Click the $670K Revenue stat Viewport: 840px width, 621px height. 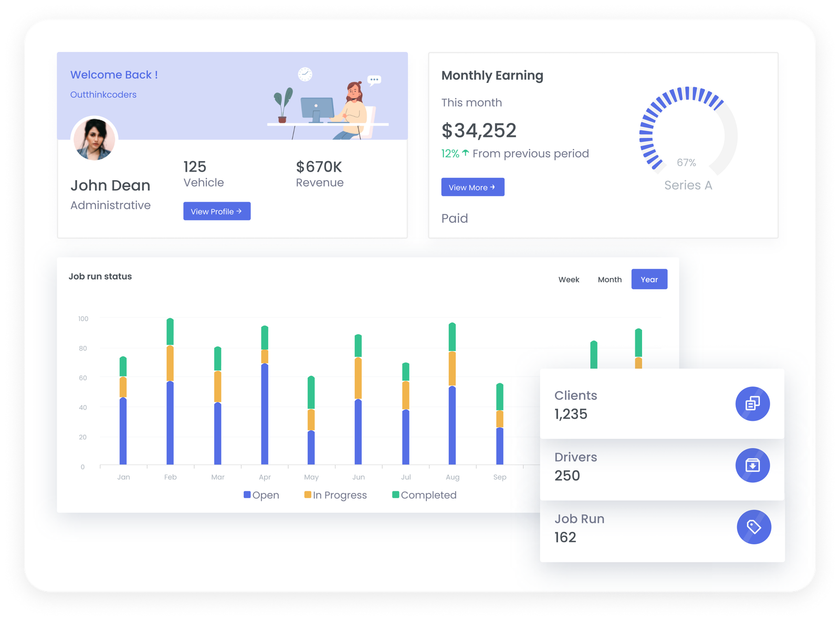pos(320,174)
